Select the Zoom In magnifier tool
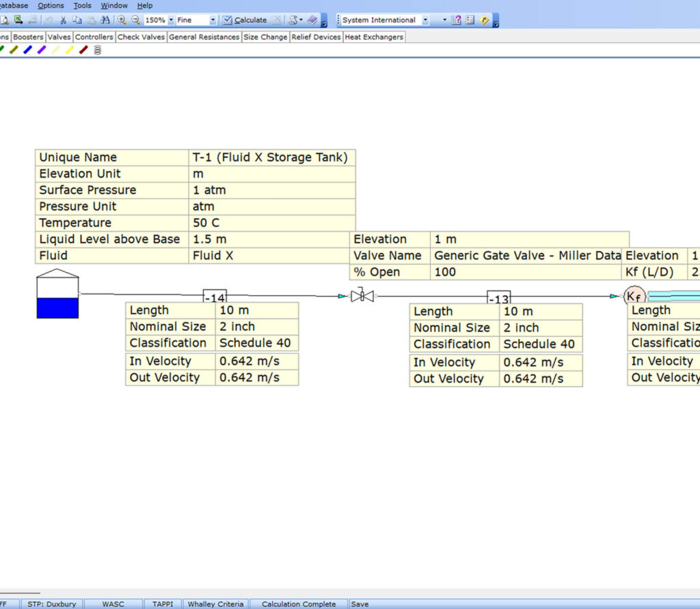This screenshot has width=700, height=609. click(122, 21)
